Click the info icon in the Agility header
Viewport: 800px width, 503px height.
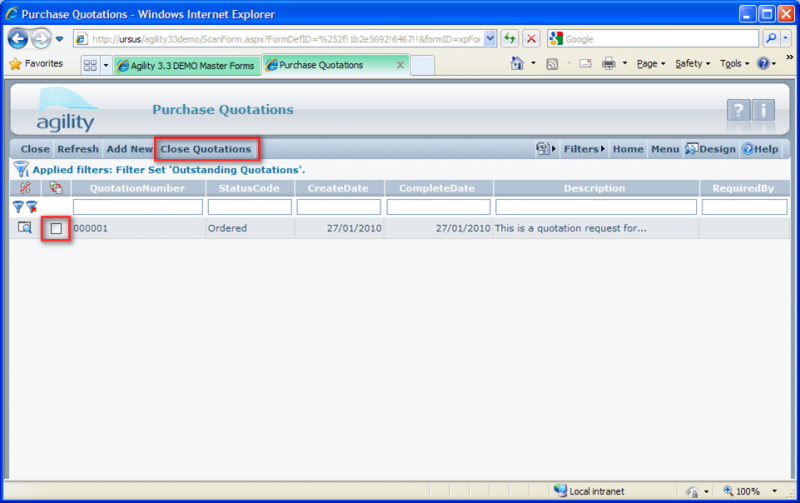[764, 112]
